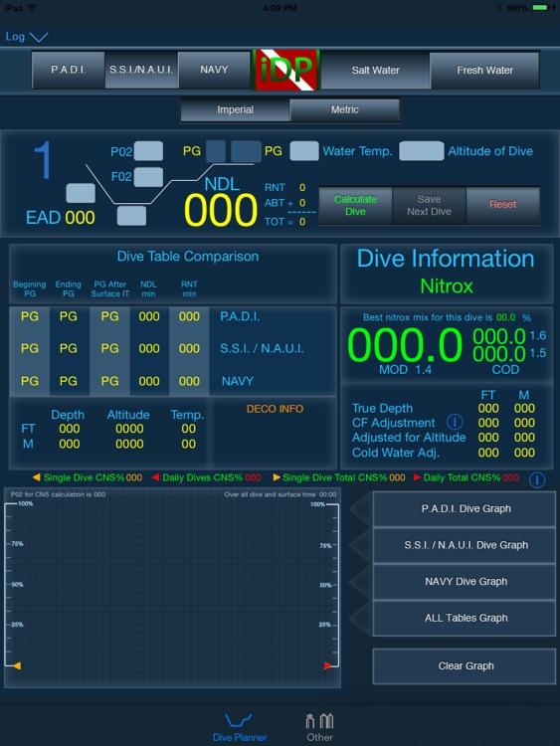Tap the P.A.D.I. row label in comparison table
Image resolution: width=560 pixels, height=746 pixels.
(x=240, y=317)
